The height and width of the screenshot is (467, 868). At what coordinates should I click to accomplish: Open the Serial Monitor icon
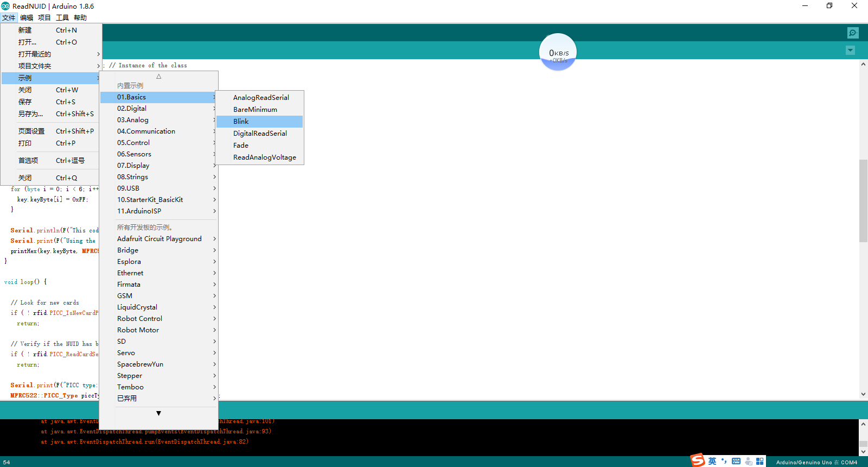853,33
